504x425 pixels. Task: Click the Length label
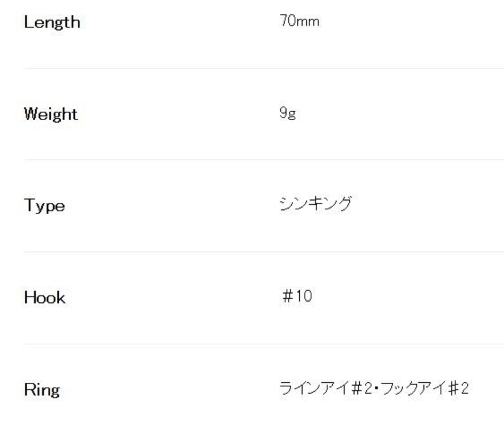(52, 23)
